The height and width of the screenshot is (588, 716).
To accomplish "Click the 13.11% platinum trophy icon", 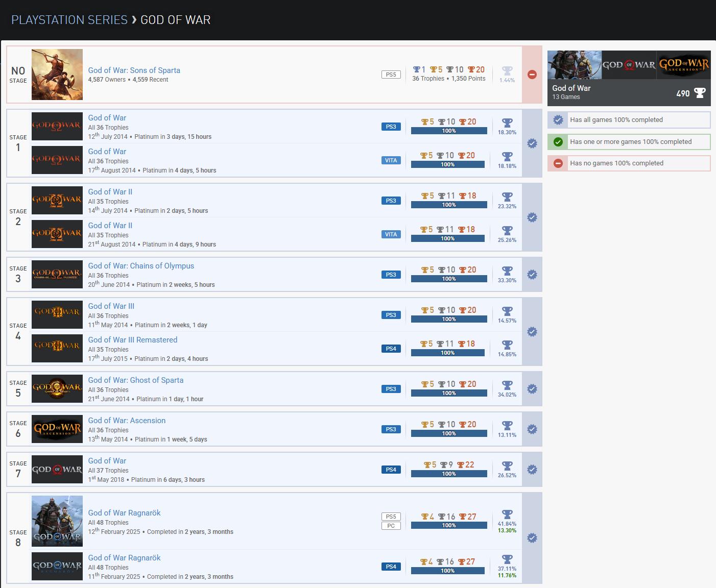I will [x=507, y=426].
